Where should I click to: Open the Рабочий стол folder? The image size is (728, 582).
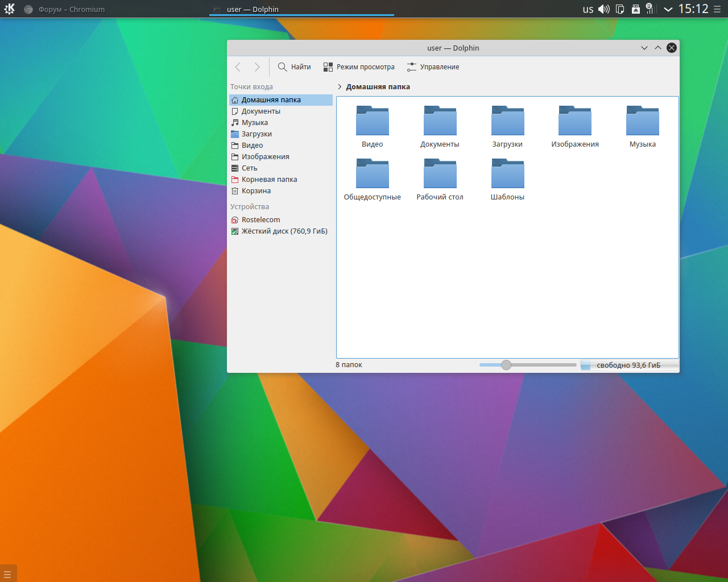[440, 173]
